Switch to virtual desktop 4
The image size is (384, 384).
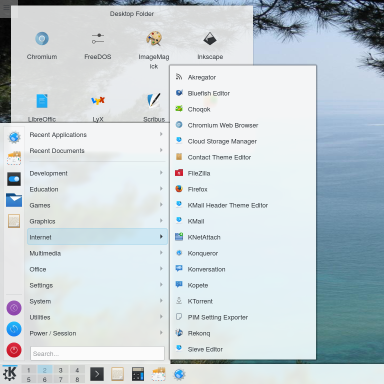[77, 370]
